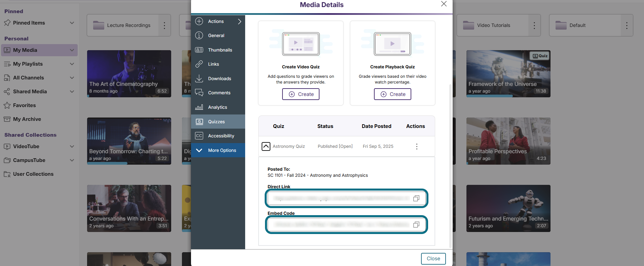
Task: Open the Framework of the Universe video thumbnail
Action: (x=508, y=74)
